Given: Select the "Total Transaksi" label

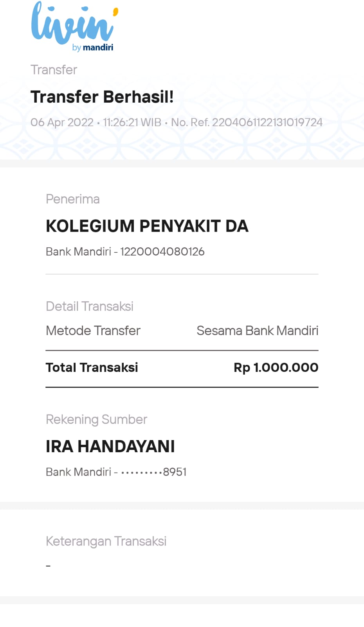Looking at the screenshot, I should click(92, 368).
